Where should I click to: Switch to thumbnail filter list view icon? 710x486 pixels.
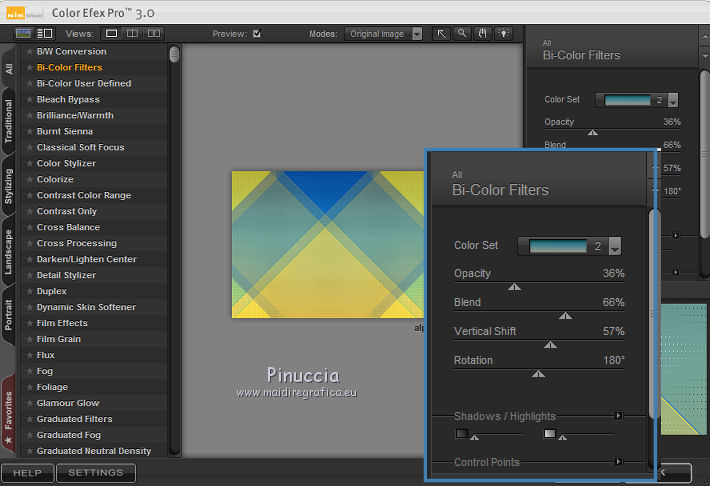(x=23, y=33)
